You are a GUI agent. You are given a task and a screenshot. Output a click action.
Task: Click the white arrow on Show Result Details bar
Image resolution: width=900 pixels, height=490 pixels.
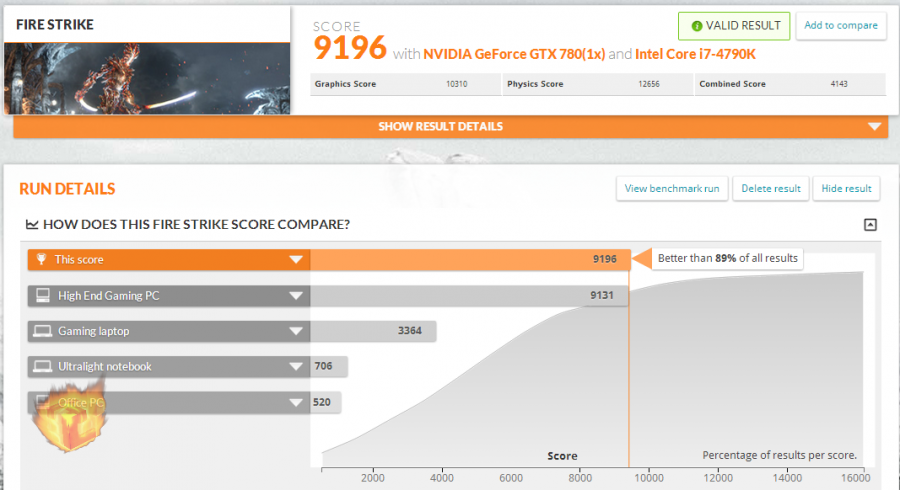[x=874, y=126]
